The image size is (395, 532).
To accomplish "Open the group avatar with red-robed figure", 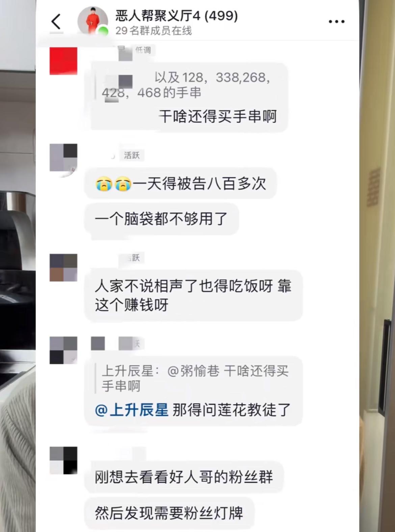I will pyautogui.click(x=93, y=21).
